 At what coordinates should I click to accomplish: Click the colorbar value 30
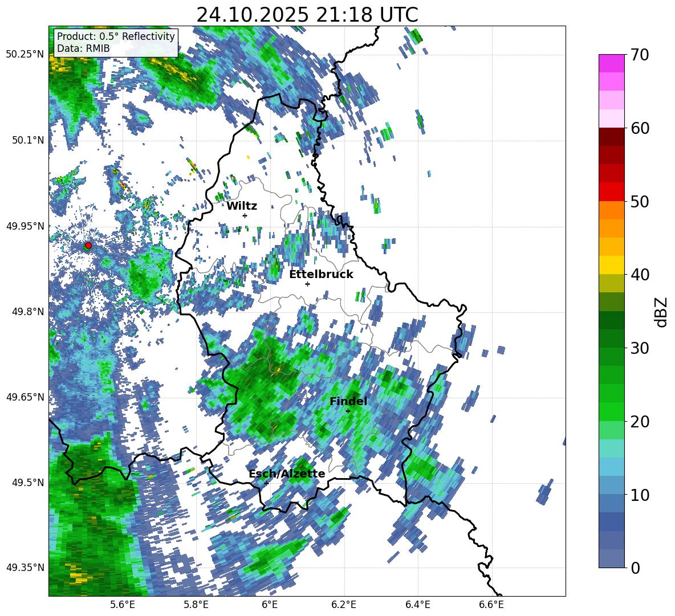click(640, 348)
